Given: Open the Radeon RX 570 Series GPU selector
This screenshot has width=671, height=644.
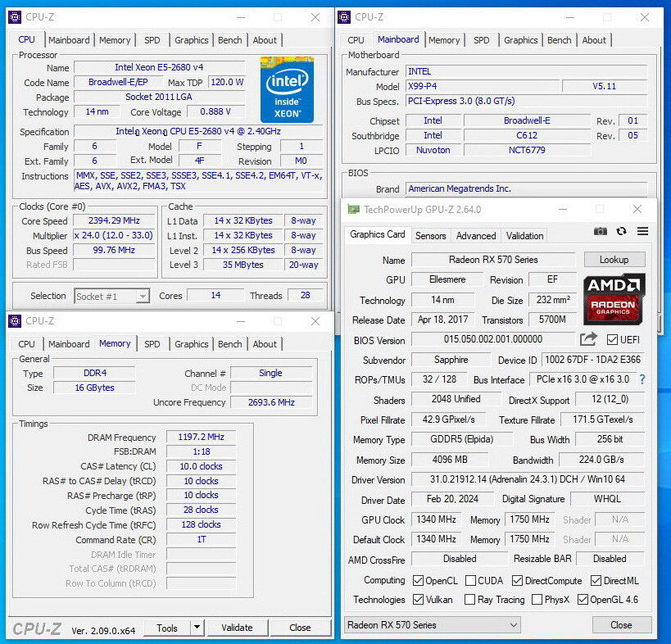Looking at the screenshot, I should pyautogui.click(x=432, y=625).
